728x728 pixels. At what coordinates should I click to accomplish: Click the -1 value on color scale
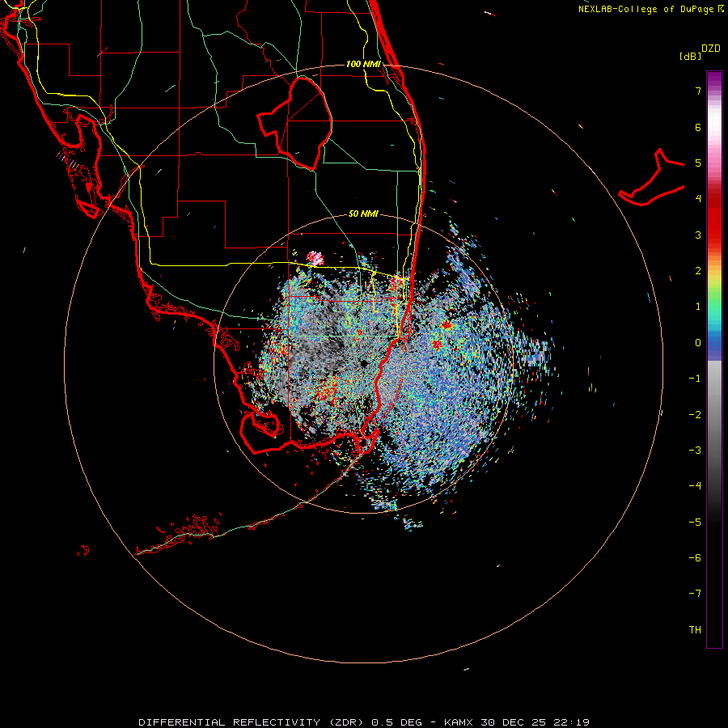click(695, 379)
